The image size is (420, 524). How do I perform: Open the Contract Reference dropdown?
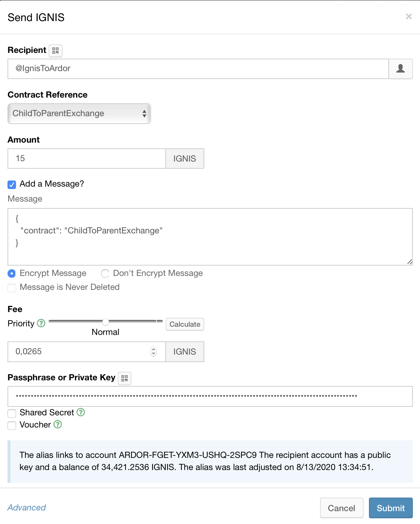tap(79, 114)
